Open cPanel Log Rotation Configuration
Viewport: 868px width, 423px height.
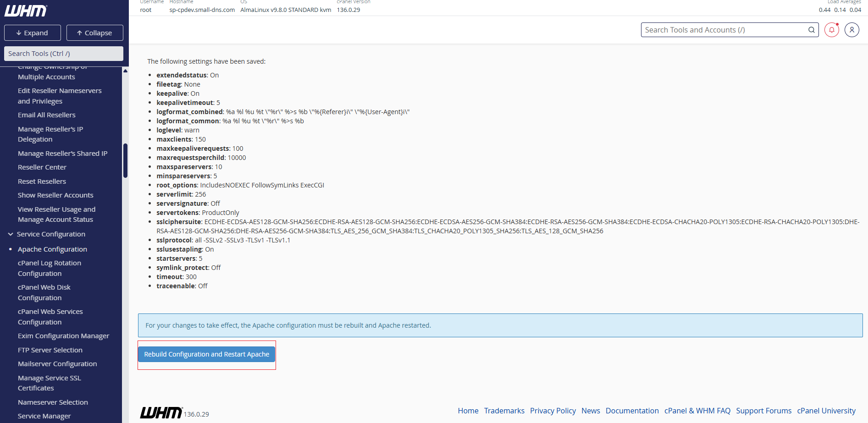tap(50, 268)
